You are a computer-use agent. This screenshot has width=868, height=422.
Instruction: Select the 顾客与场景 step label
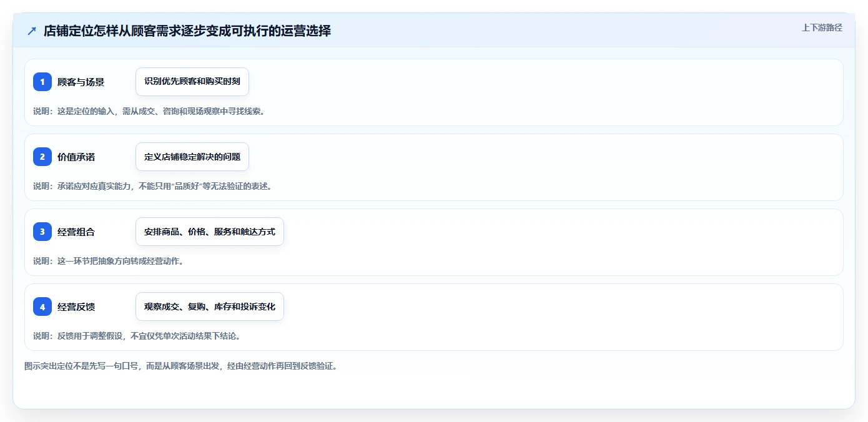[81, 82]
